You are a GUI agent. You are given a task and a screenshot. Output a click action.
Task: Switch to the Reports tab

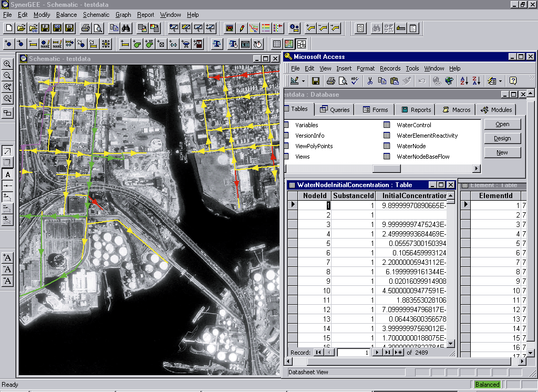point(416,109)
